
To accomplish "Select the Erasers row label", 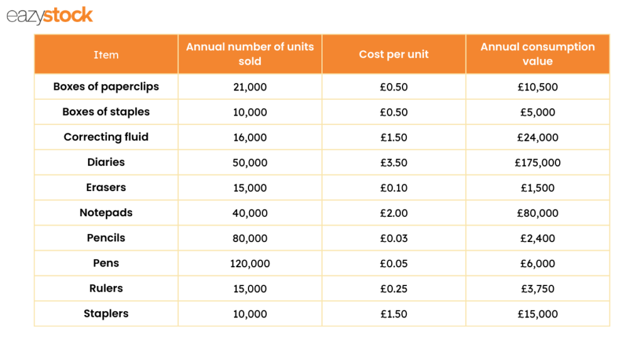I will coord(106,187).
